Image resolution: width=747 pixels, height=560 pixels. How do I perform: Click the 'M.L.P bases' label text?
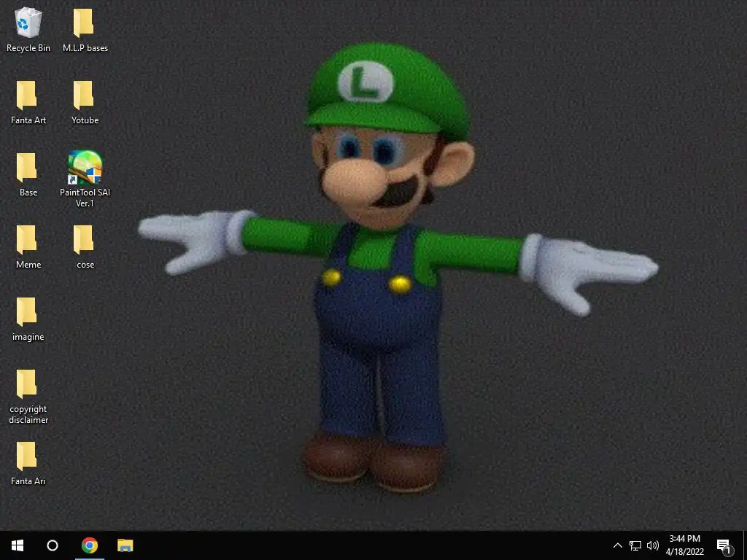[x=85, y=48]
